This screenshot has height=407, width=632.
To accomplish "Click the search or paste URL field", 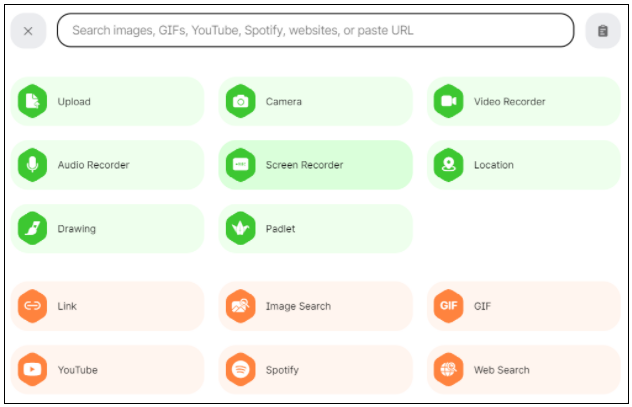I will tap(316, 30).
